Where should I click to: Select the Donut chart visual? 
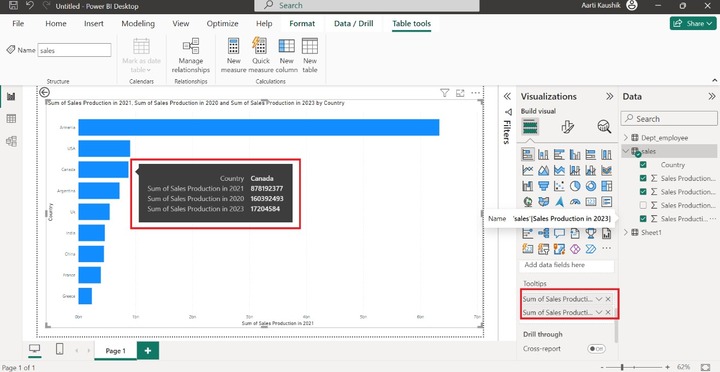[591, 186]
